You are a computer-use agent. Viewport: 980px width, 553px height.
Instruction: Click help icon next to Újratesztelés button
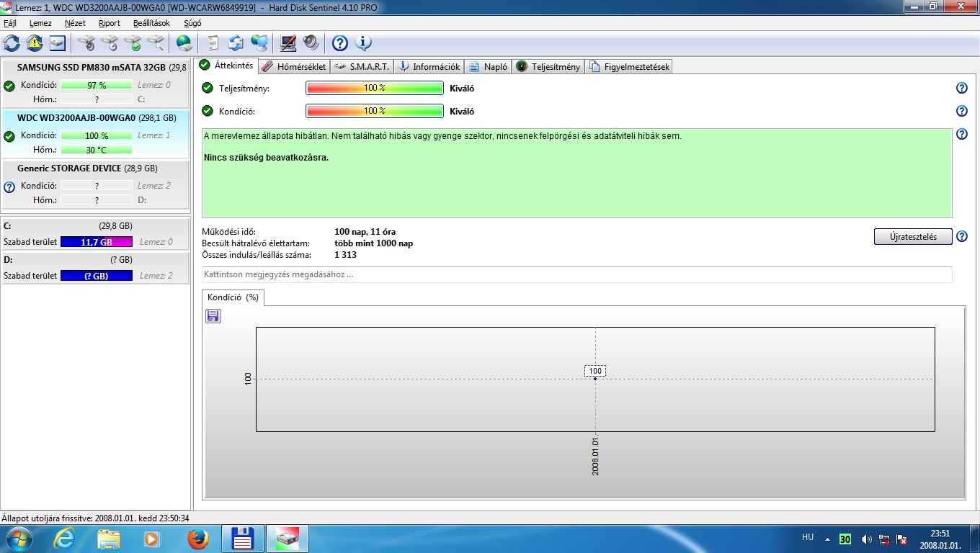(x=961, y=236)
